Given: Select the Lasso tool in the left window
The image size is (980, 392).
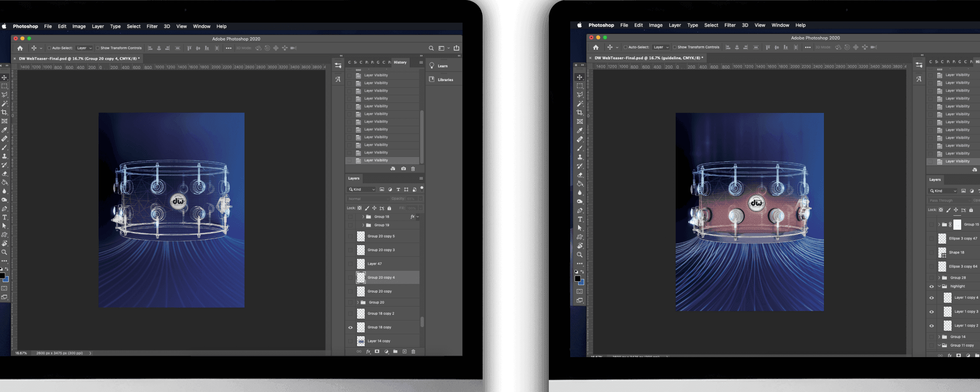Looking at the screenshot, I should [4, 95].
